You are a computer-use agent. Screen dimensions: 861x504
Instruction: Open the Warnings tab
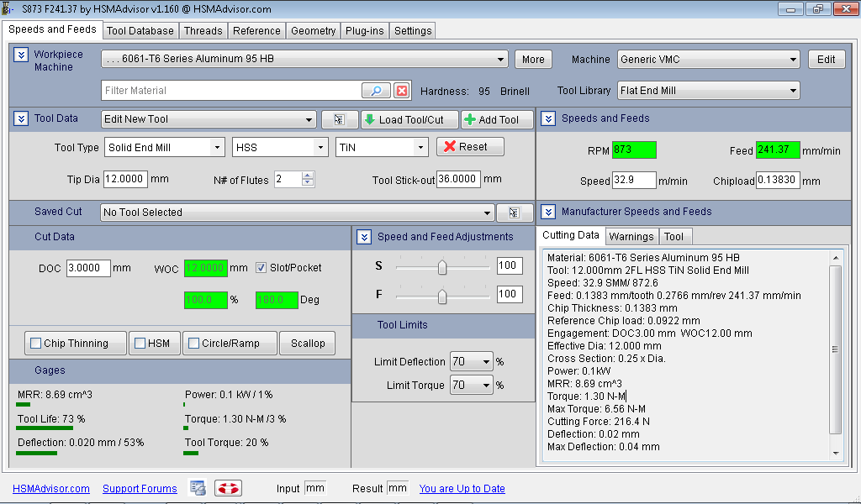coord(631,237)
